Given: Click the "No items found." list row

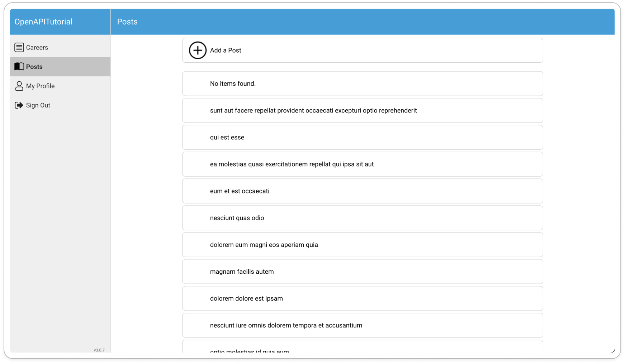Looking at the screenshot, I should click(x=362, y=83).
